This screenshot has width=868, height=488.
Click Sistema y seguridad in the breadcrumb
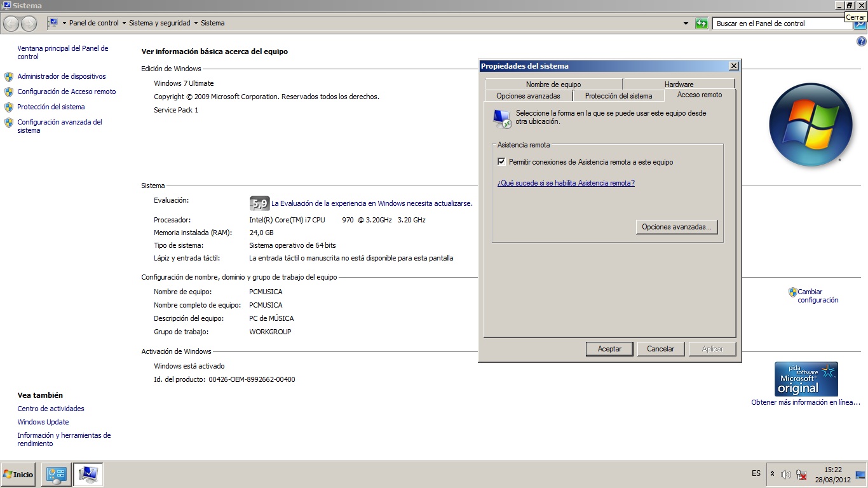pos(159,23)
